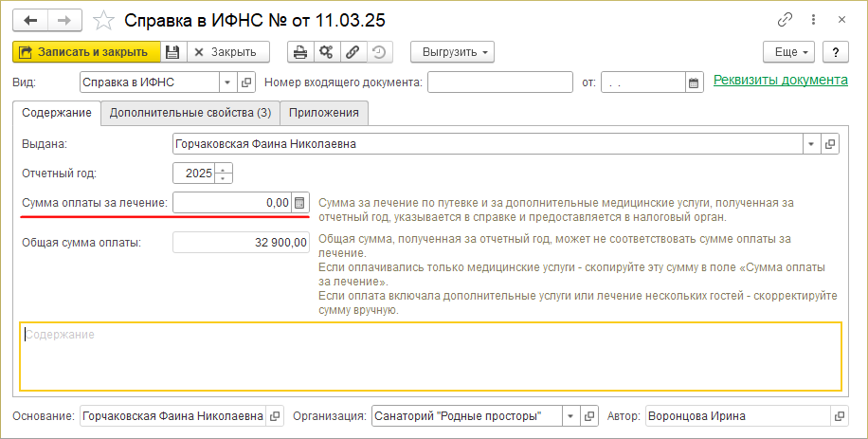Click the Выдана field with Горчаковская Фаина Николаевна
The height and width of the screenshot is (439, 868).
point(488,144)
